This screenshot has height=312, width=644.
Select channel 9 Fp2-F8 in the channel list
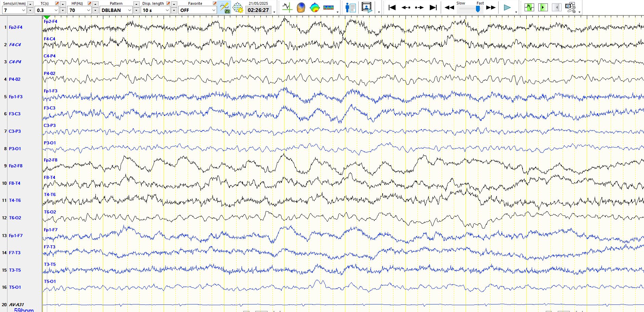(x=15, y=166)
